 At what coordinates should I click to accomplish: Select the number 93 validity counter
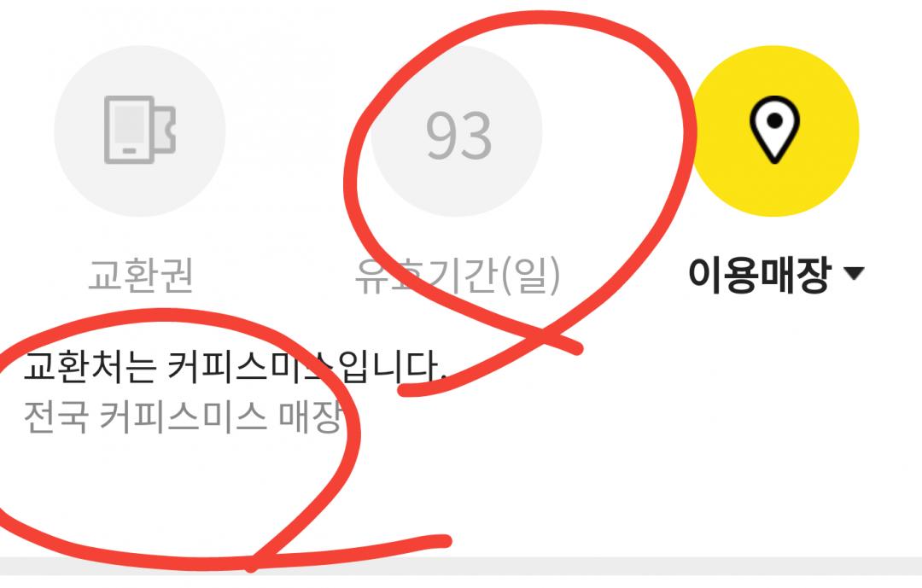(458, 136)
